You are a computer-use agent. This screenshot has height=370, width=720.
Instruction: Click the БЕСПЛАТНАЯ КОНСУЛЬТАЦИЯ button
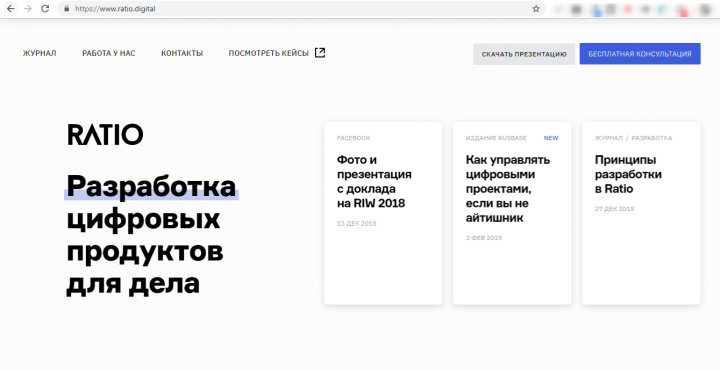(x=640, y=54)
